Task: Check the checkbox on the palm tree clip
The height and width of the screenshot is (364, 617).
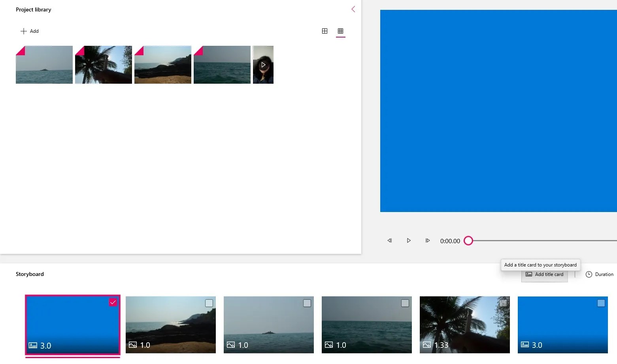Action: (x=503, y=302)
